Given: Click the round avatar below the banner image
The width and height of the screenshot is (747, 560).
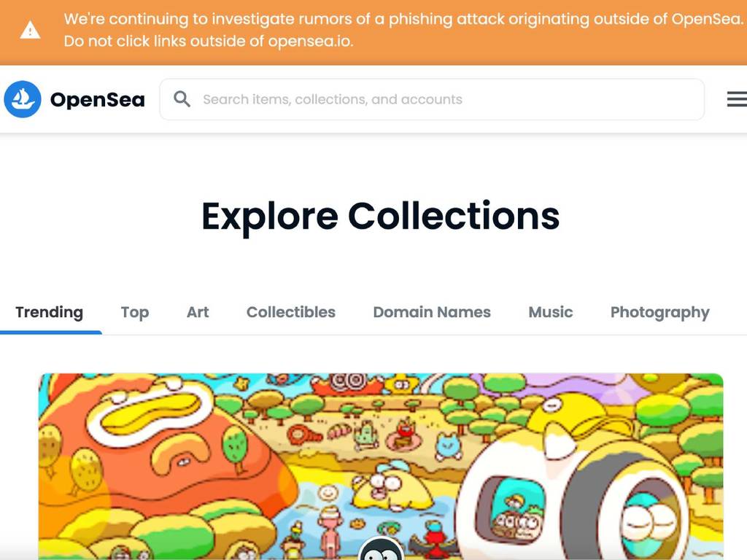Looking at the screenshot, I should click(381, 548).
